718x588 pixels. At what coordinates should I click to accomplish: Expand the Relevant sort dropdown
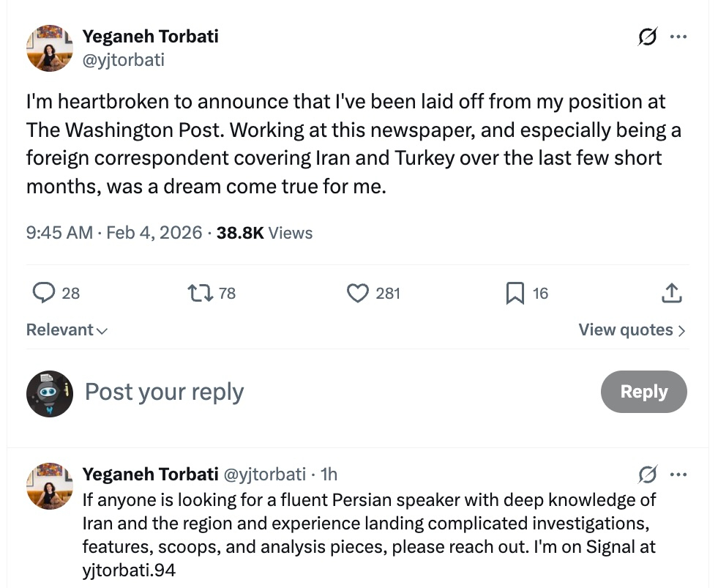click(67, 330)
